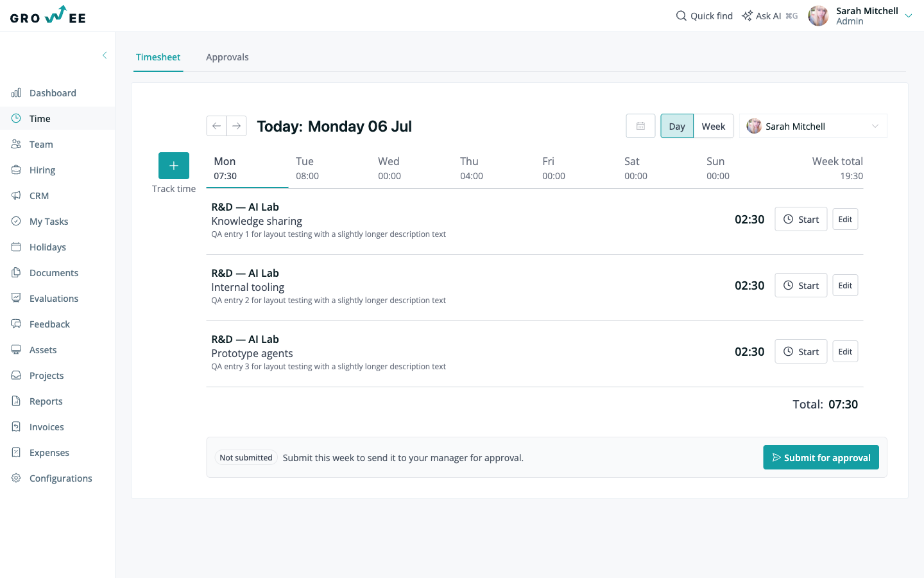
Task: Edit the Prototype agents entry
Action: 845,351
